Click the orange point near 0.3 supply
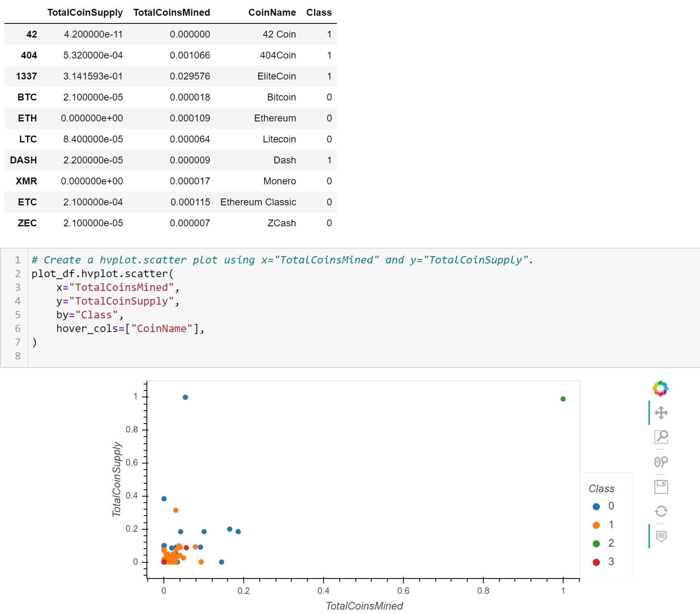 pos(176,510)
